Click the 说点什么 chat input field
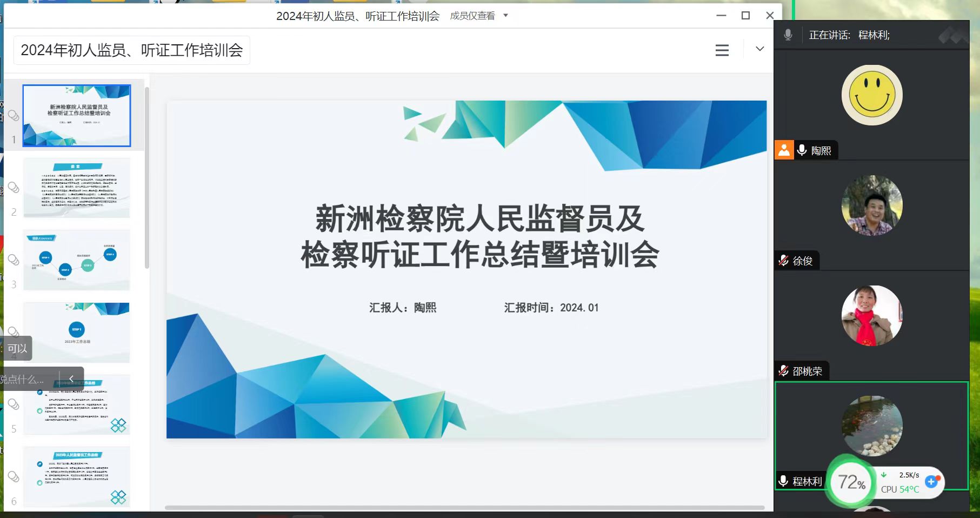The height and width of the screenshot is (518, 980). pyautogui.click(x=24, y=380)
